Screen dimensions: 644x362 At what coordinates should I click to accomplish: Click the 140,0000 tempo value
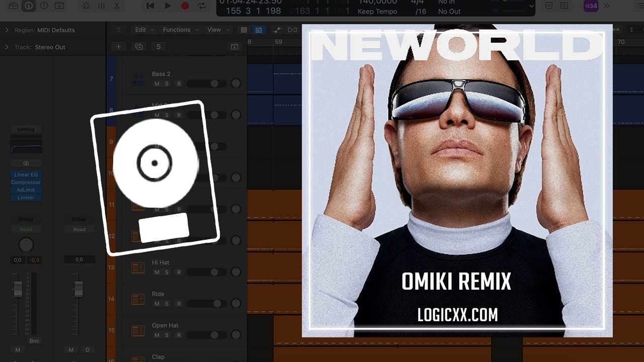click(377, 3)
